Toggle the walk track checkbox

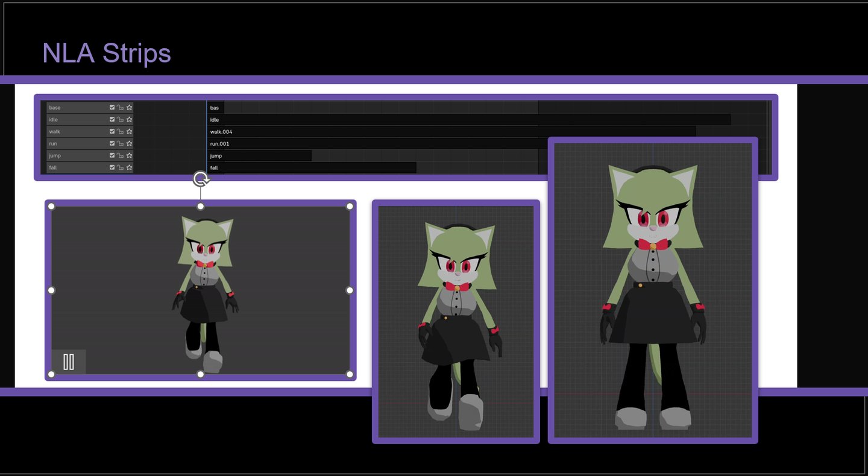(112, 131)
